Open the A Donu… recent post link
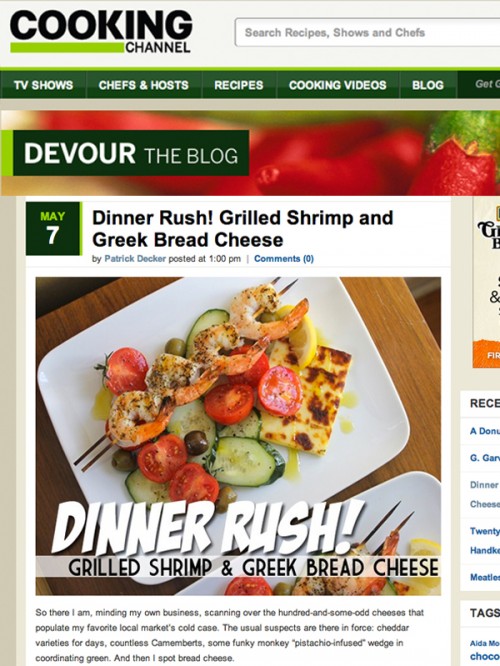500x666 pixels. tap(485, 431)
